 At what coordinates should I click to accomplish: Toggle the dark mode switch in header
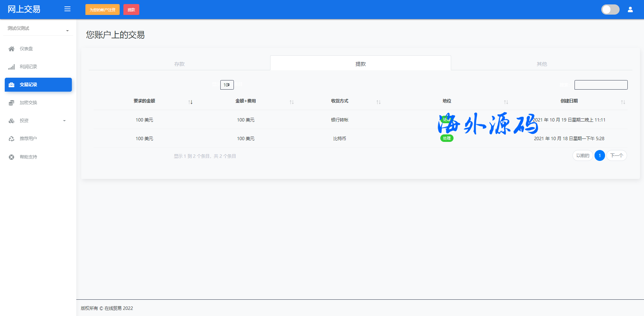pyautogui.click(x=610, y=10)
